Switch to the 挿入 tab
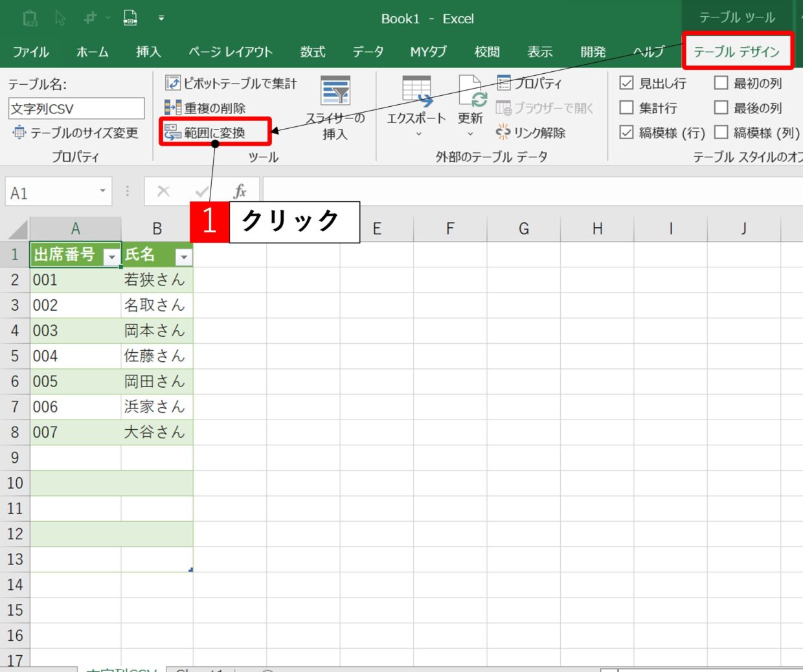Image resolution: width=803 pixels, height=672 pixels. [148, 52]
